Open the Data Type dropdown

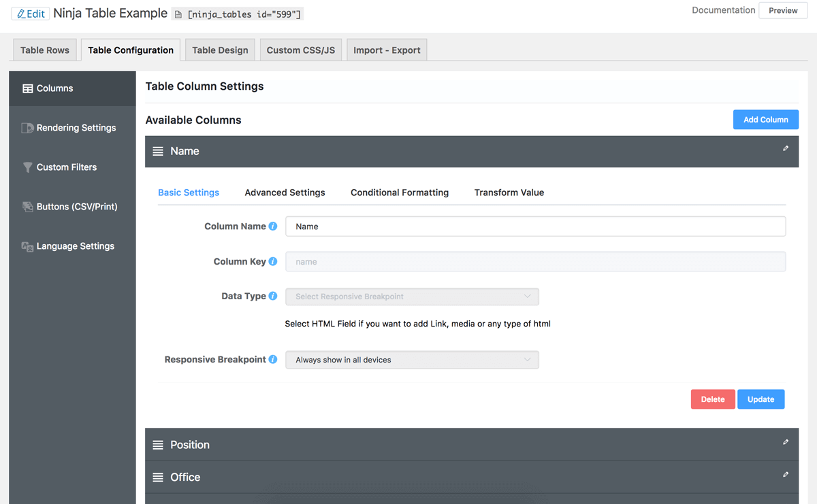tap(412, 297)
